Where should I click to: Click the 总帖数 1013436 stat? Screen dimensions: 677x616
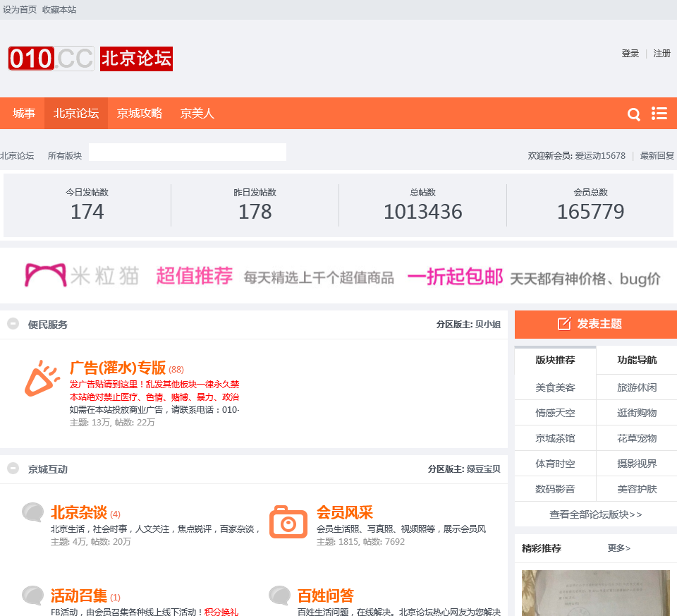click(422, 205)
